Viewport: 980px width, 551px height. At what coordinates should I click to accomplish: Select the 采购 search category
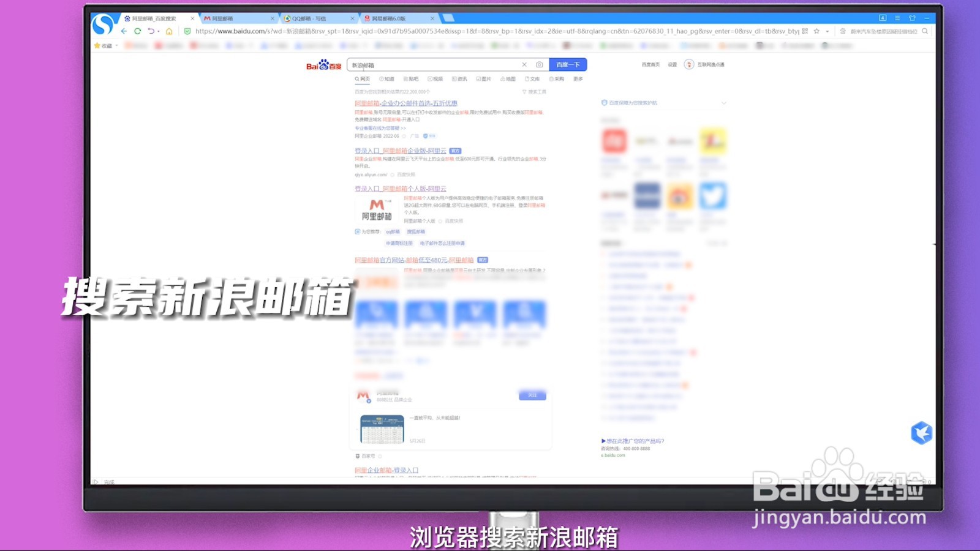557,79
